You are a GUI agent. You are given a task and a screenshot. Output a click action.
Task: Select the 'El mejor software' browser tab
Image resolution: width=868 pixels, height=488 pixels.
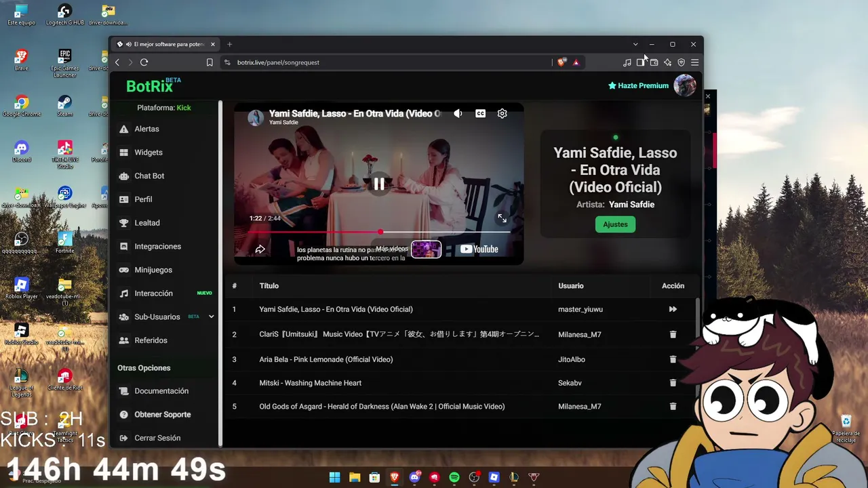point(167,45)
